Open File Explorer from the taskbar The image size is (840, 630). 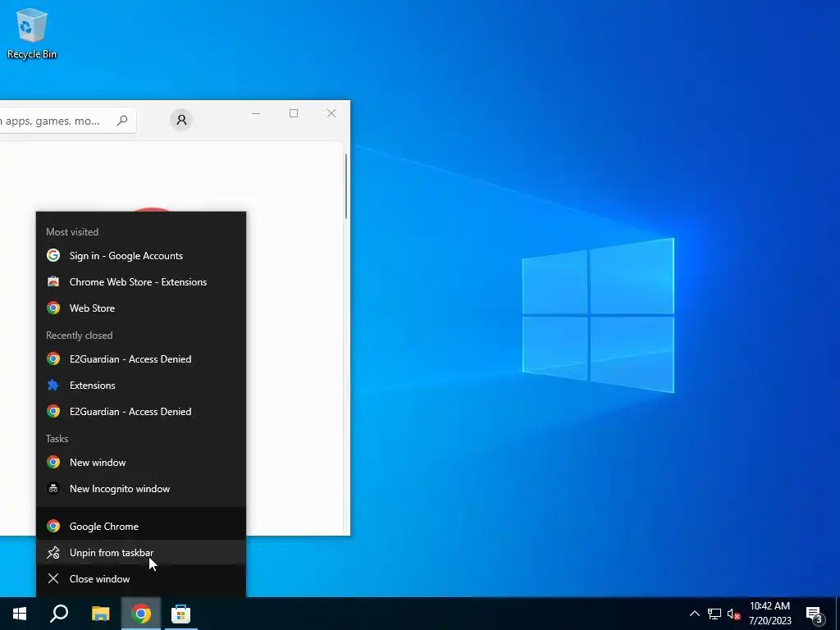click(100, 614)
